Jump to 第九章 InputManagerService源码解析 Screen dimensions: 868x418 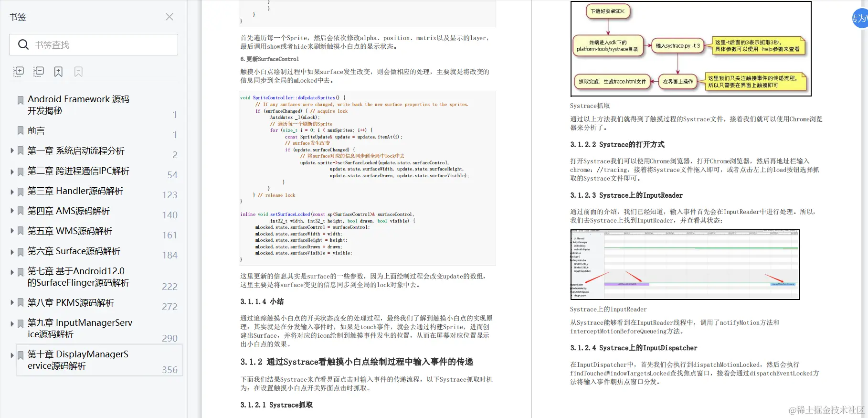80,328
